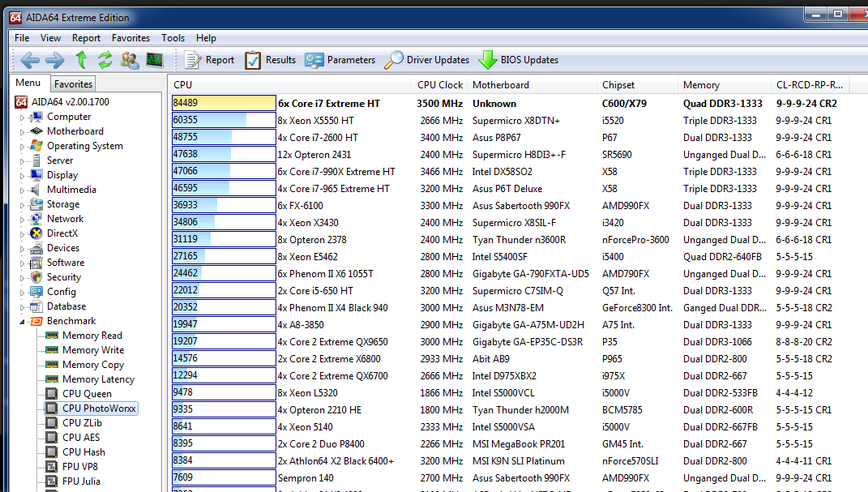The image size is (868, 492).
Task: Click the AIDA64 title bar app icon
Action: tap(15, 18)
